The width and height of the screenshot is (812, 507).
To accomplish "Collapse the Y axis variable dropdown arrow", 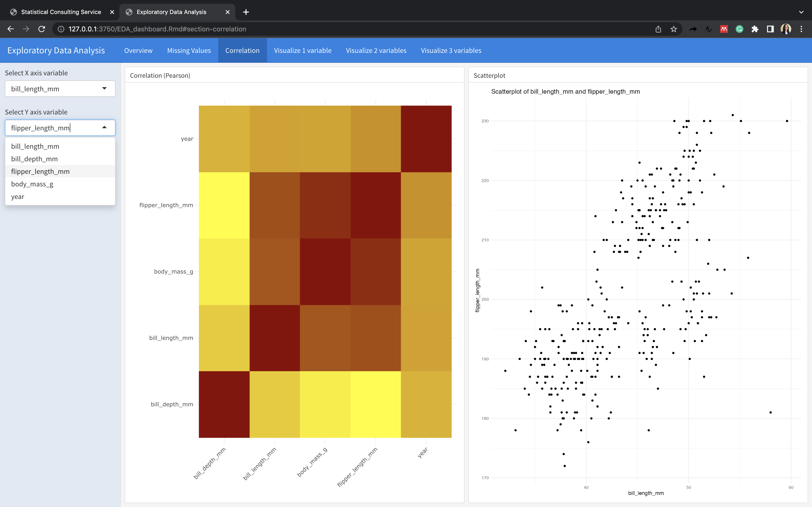I will [x=104, y=127].
